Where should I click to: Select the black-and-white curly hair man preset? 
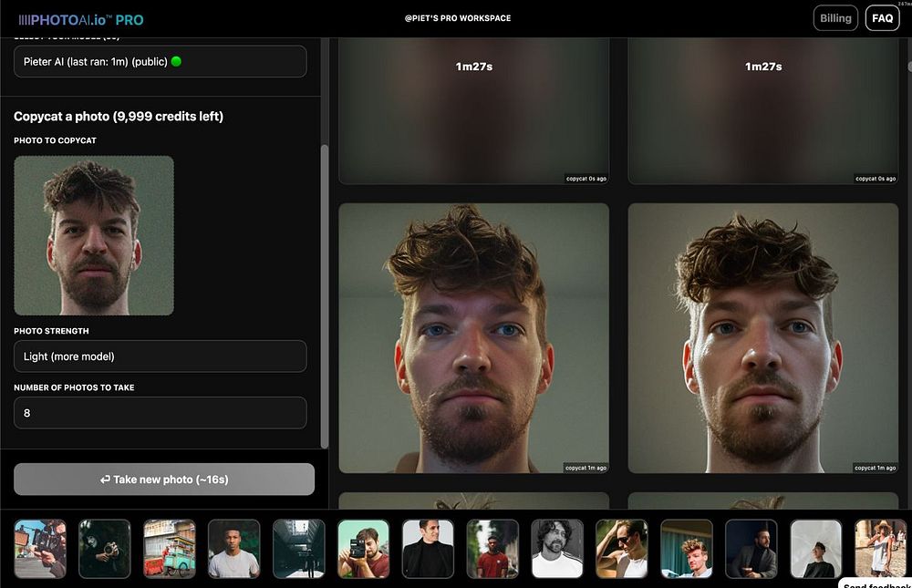557,549
